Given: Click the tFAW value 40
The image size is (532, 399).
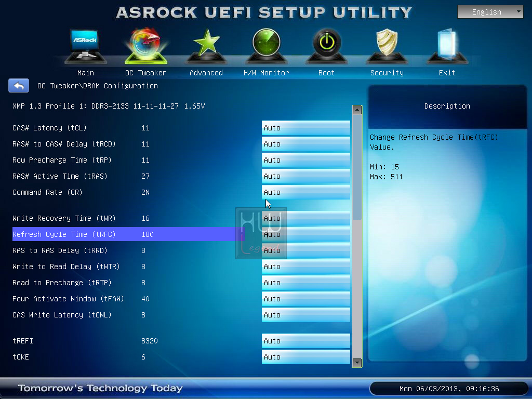Looking at the screenshot, I should (145, 299).
